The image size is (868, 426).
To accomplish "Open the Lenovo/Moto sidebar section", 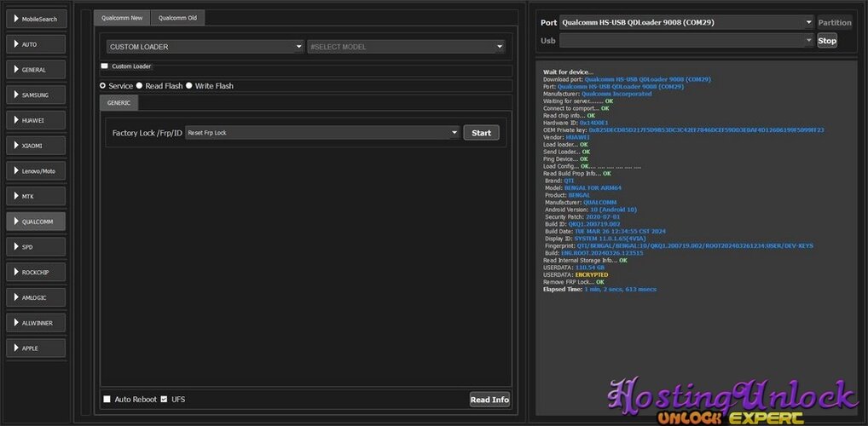I will pos(36,171).
